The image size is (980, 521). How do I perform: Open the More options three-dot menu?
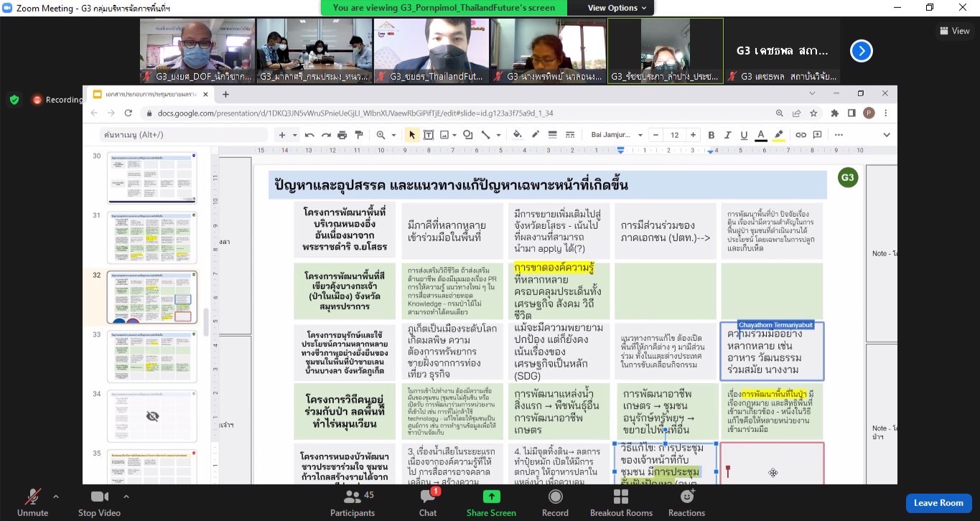839,135
